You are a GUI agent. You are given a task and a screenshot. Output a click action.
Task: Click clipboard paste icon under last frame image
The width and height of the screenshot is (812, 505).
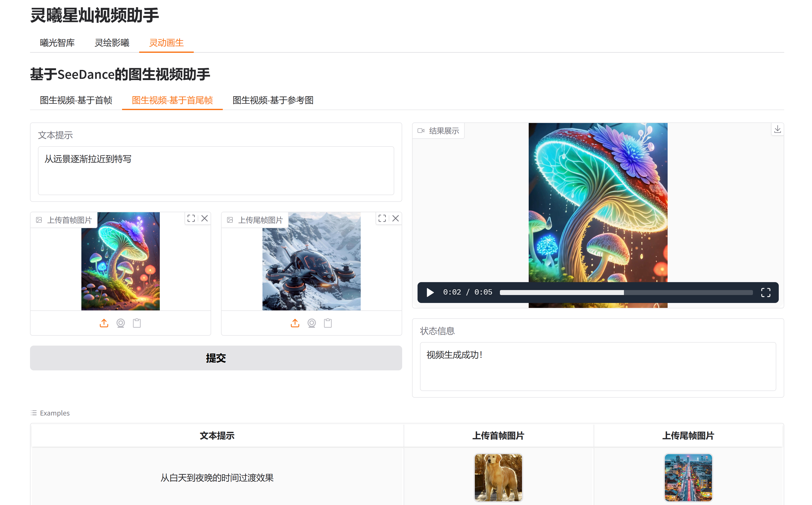(x=328, y=323)
